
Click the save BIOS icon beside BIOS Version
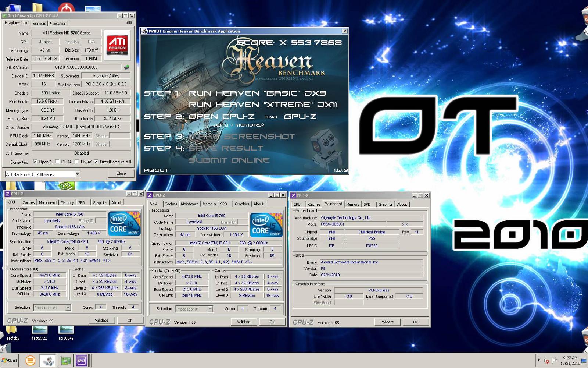tap(127, 67)
